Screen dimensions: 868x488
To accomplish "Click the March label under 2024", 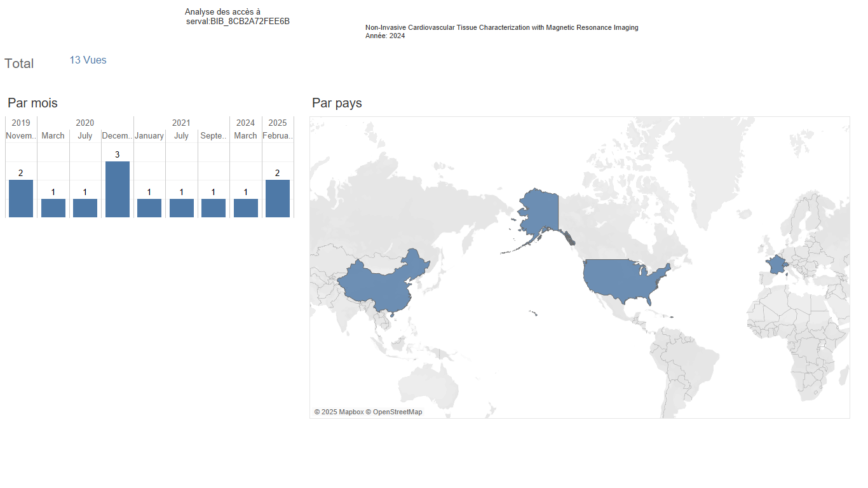I will pyautogui.click(x=246, y=135).
